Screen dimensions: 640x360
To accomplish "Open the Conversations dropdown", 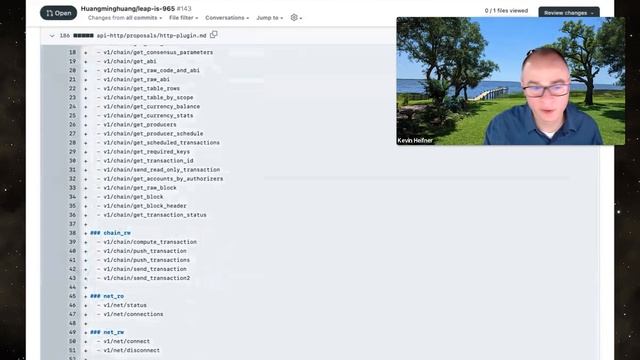I will [227, 18].
